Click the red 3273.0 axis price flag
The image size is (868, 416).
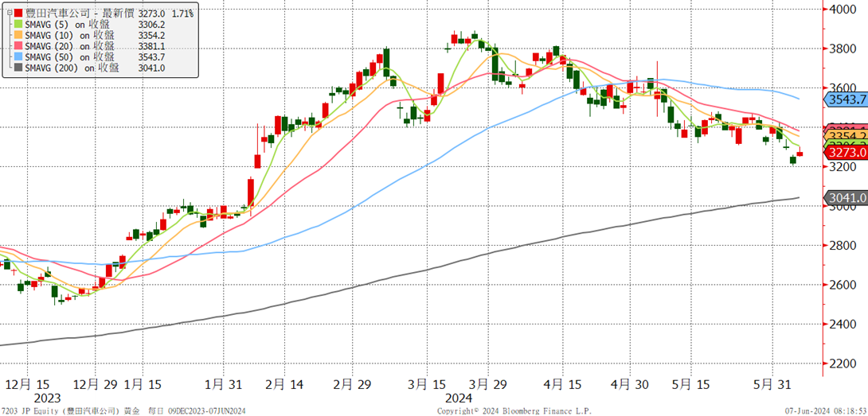pos(845,152)
